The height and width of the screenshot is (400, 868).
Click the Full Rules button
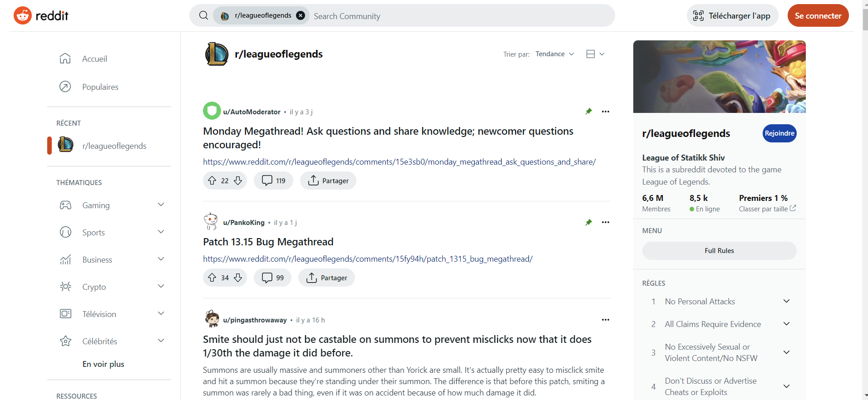point(719,251)
